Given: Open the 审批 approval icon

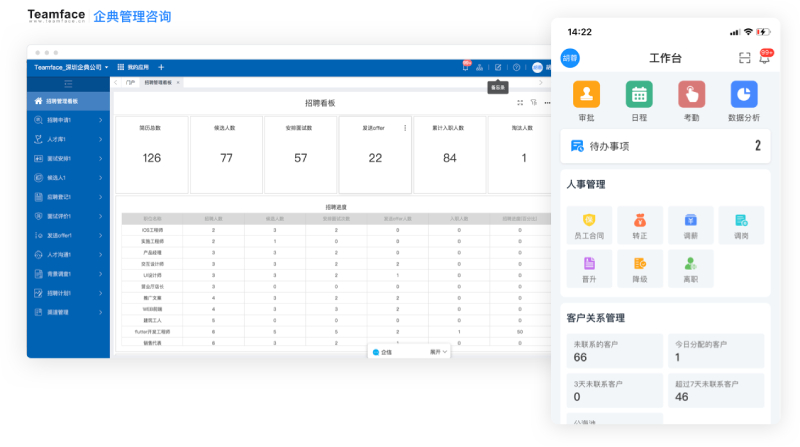Looking at the screenshot, I should 586,95.
